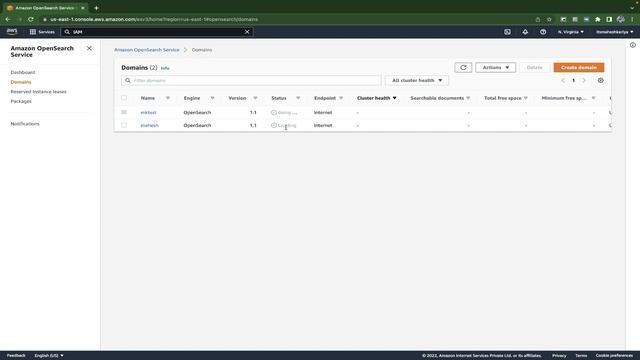Click the AWS console search field
The width and height of the screenshot is (640, 360).
tap(157, 32)
